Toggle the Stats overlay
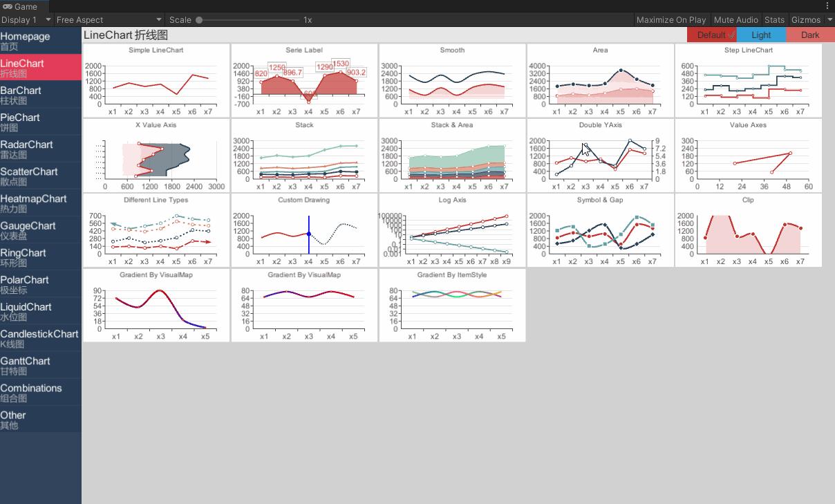Viewport: 835px width, 504px height. click(x=774, y=19)
